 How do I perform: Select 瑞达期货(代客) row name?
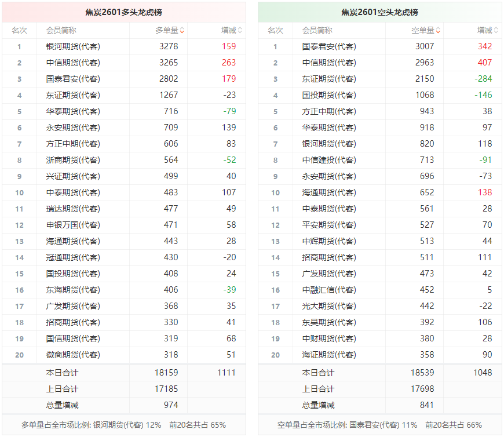coord(73,209)
